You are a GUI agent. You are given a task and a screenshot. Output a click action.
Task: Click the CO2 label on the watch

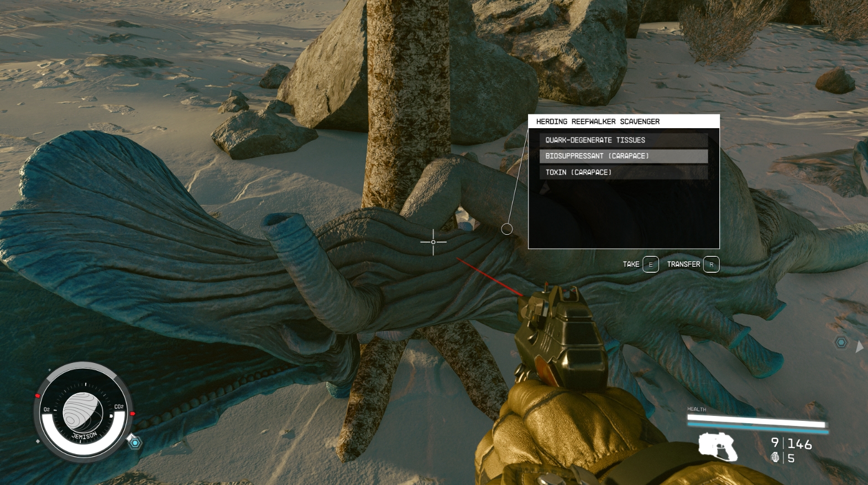click(x=118, y=407)
